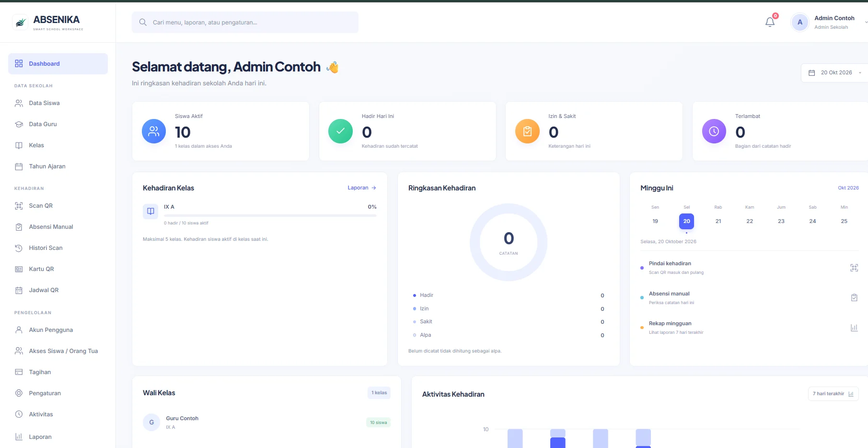This screenshot has height=448, width=868.
Task: Click the Okt 2026 month link
Action: tap(848, 188)
